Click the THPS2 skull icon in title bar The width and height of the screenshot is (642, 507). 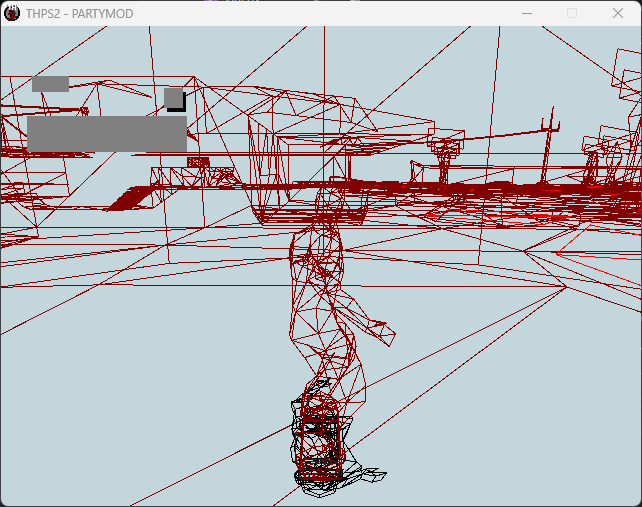[12, 14]
